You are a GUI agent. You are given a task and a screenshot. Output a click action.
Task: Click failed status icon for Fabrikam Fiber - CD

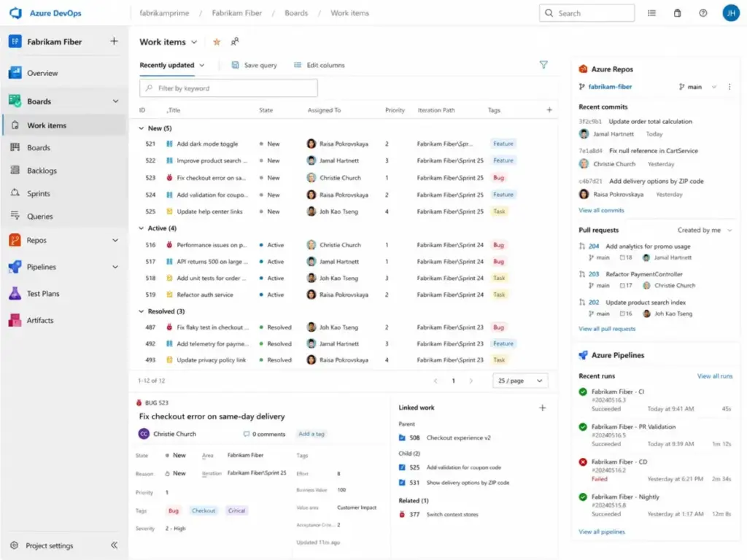point(583,462)
